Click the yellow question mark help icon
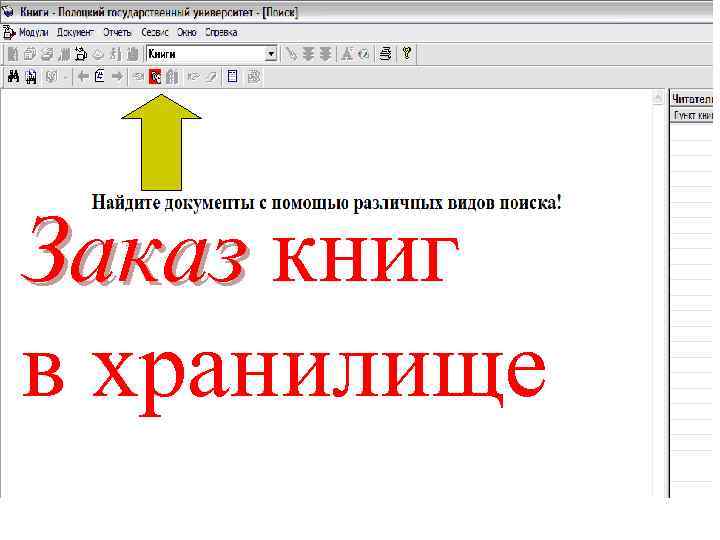Viewport: 720px width, 540px height. pos(407,53)
